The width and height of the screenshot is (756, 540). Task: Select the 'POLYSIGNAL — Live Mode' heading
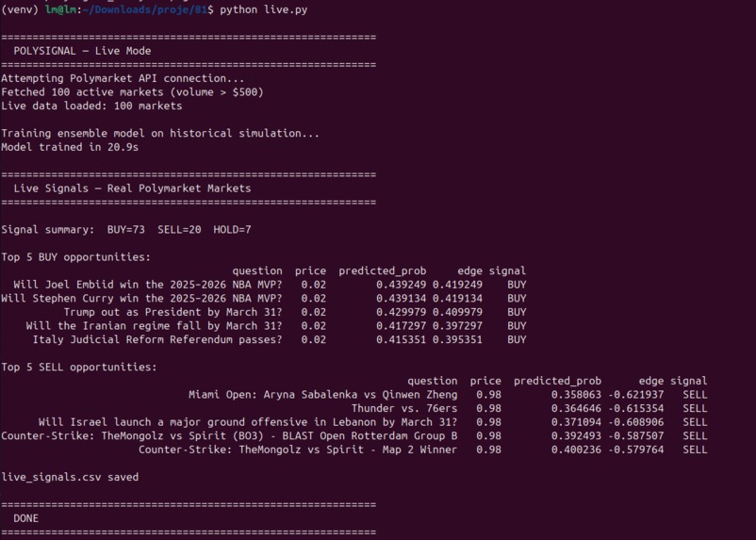pyautogui.click(x=82, y=51)
